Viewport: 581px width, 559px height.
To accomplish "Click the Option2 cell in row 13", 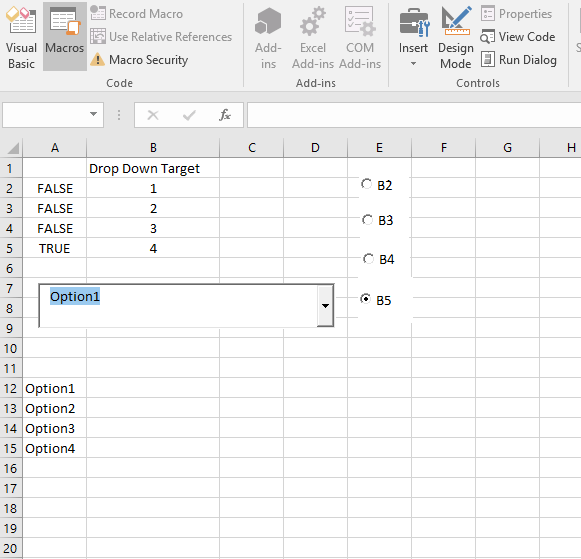I will (x=55, y=409).
